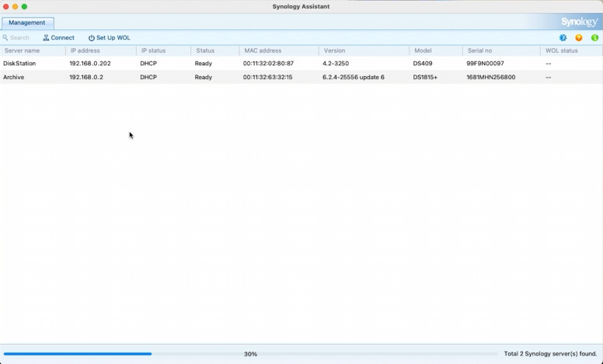
Task: Select the Archive server row
Action: click(x=301, y=77)
